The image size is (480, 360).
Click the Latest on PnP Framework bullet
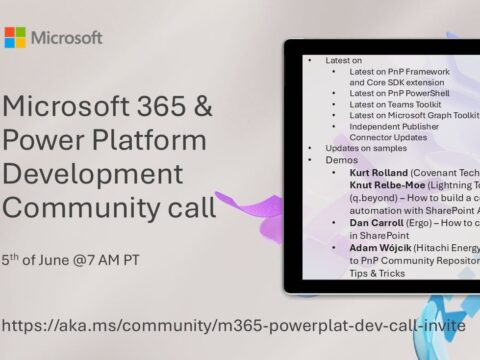(x=399, y=77)
